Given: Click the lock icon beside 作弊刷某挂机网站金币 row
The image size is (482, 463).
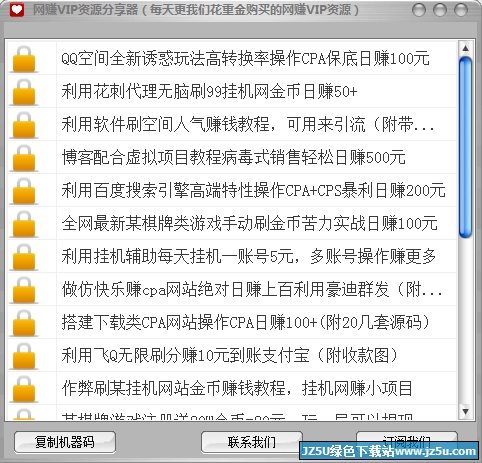Looking at the screenshot, I should click(24, 389).
